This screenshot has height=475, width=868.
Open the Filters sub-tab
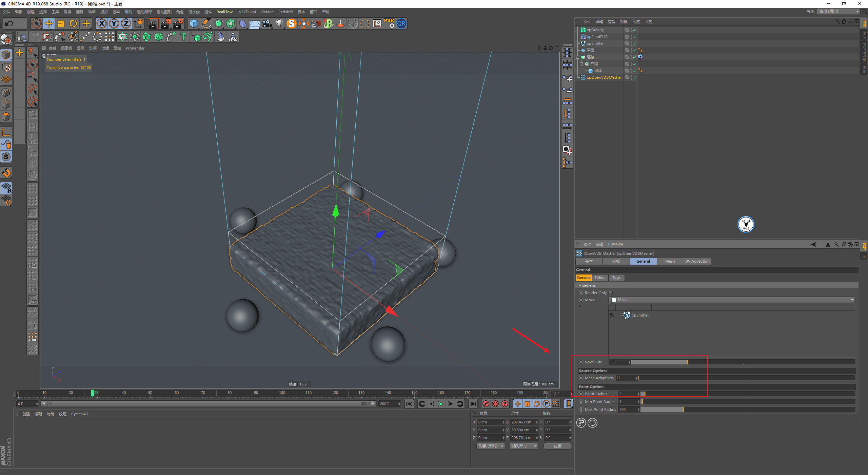point(600,278)
